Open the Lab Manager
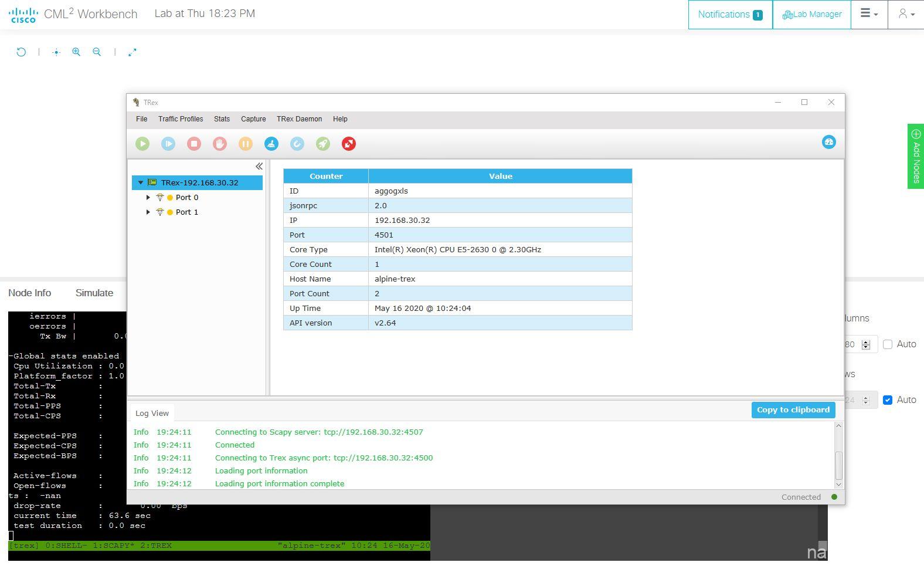This screenshot has height=569, width=924. (812, 14)
